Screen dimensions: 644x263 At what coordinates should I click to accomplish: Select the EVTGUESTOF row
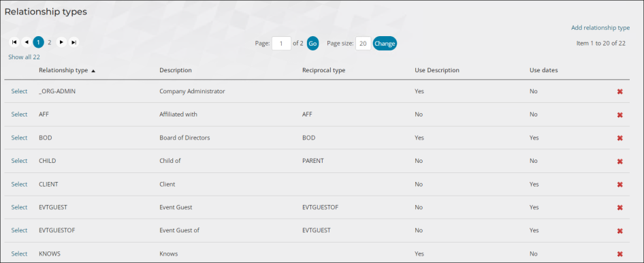tap(19, 230)
